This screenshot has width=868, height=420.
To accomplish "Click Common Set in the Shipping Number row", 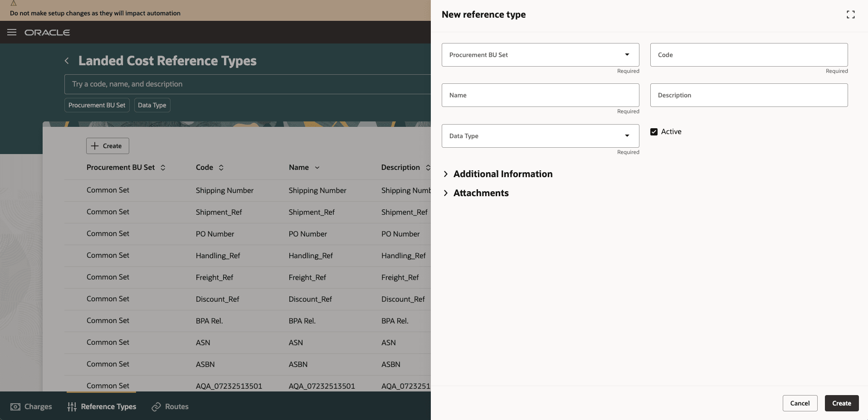I will click(x=108, y=190).
